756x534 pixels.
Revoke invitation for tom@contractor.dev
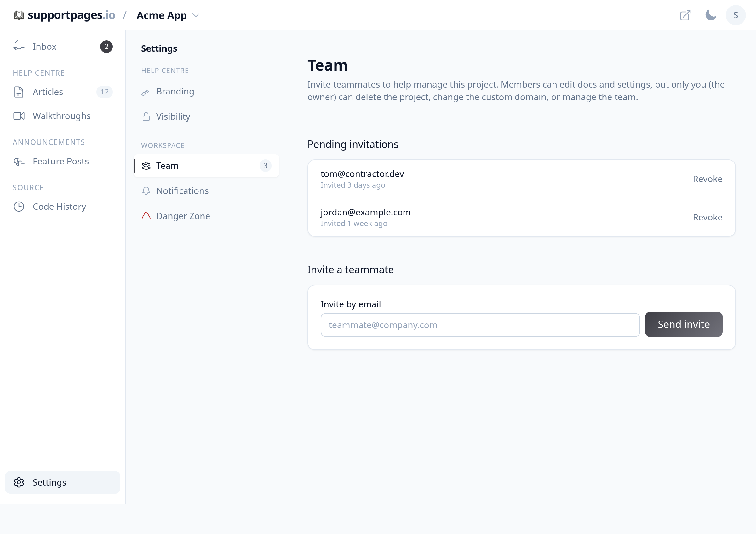[707, 179]
